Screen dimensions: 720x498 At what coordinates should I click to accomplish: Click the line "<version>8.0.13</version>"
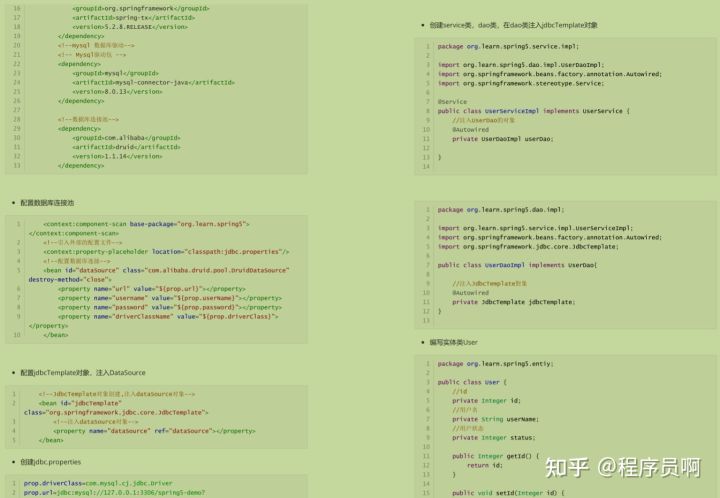tap(117, 91)
